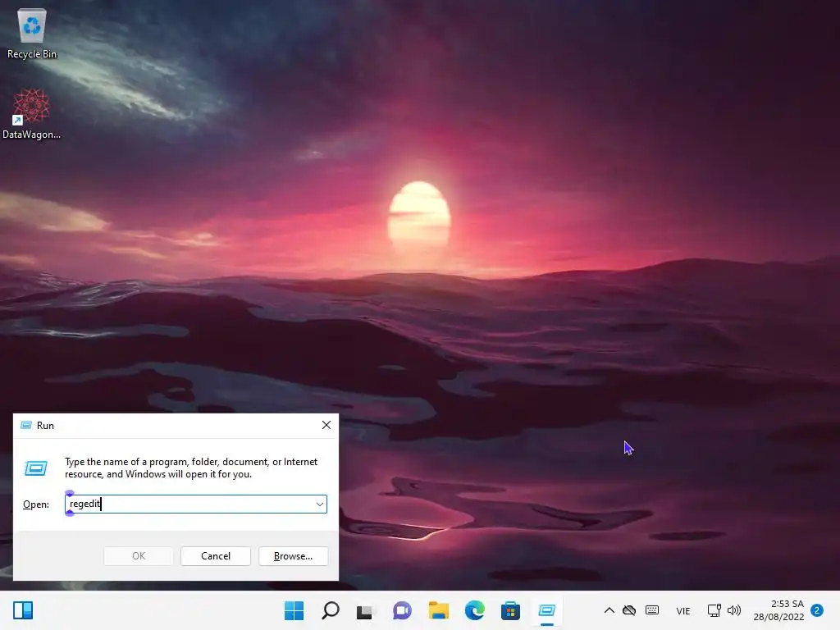This screenshot has height=630, width=840.
Task: Open Task View on the taskbar
Action: 366,610
